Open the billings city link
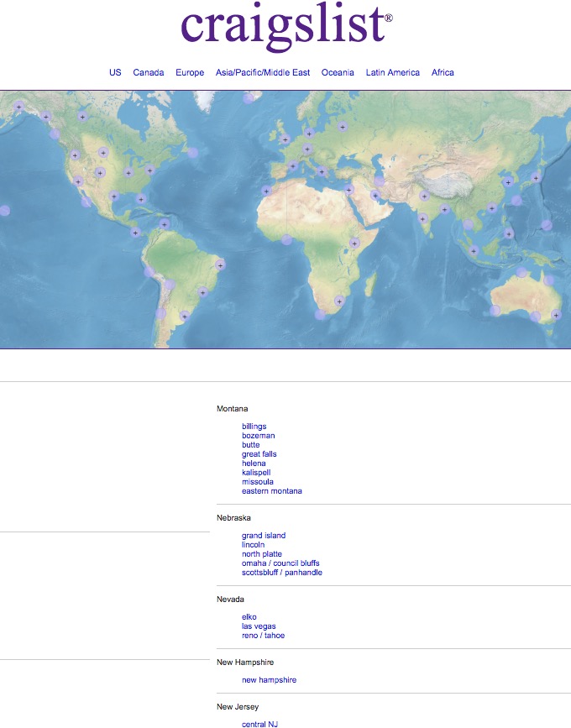The width and height of the screenshot is (571, 728). (254, 427)
